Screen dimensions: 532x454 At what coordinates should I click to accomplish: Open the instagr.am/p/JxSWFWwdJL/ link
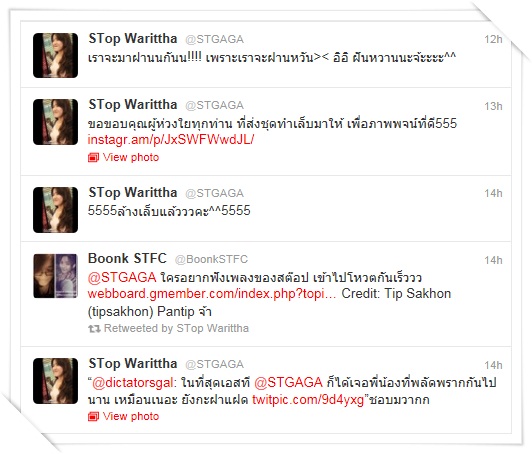tap(171, 139)
